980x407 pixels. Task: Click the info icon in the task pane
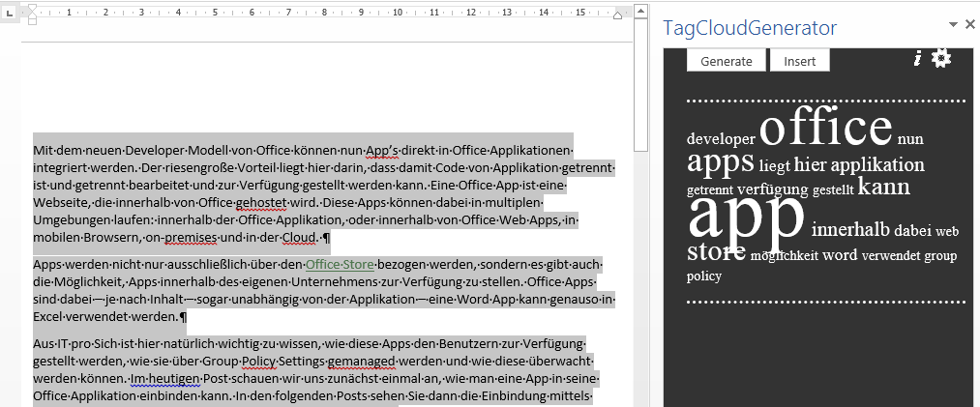917,60
